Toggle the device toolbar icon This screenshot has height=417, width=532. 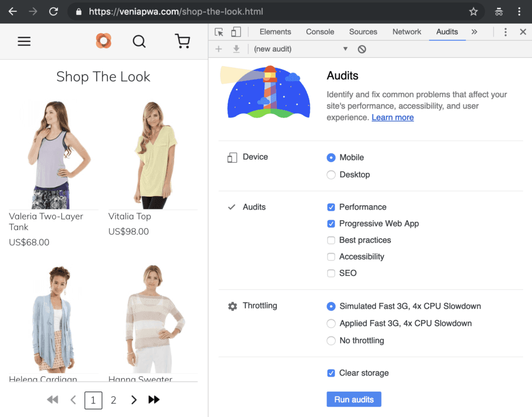point(236,32)
